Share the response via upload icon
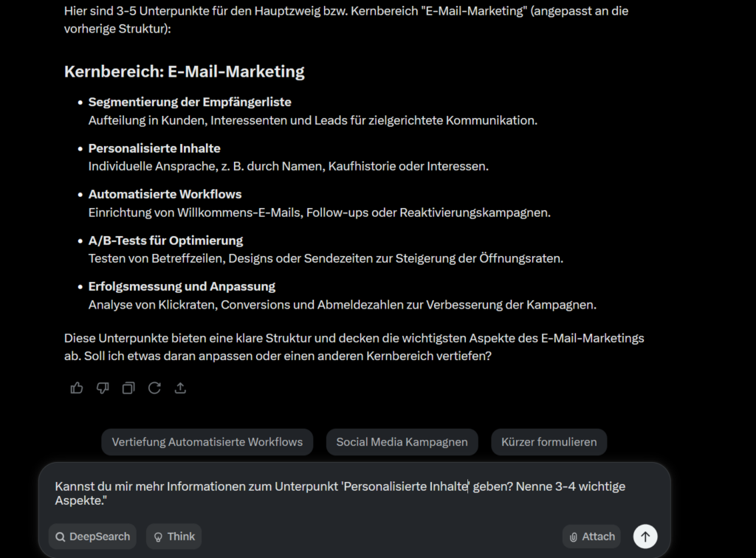This screenshot has width=756, height=558. pos(180,388)
